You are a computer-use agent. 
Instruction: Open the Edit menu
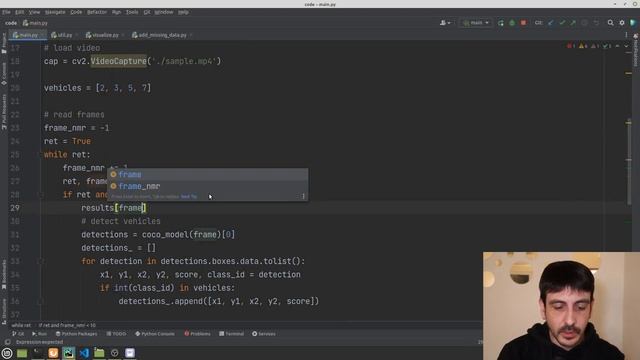point(19,12)
